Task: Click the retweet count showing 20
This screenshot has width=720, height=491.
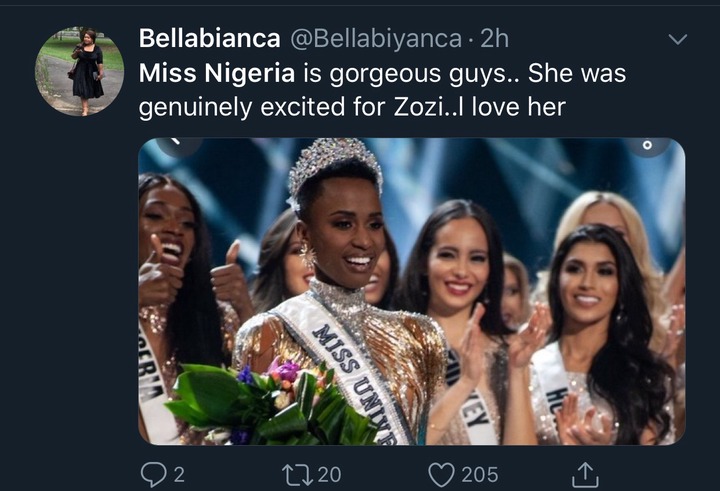Action: coord(328,473)
